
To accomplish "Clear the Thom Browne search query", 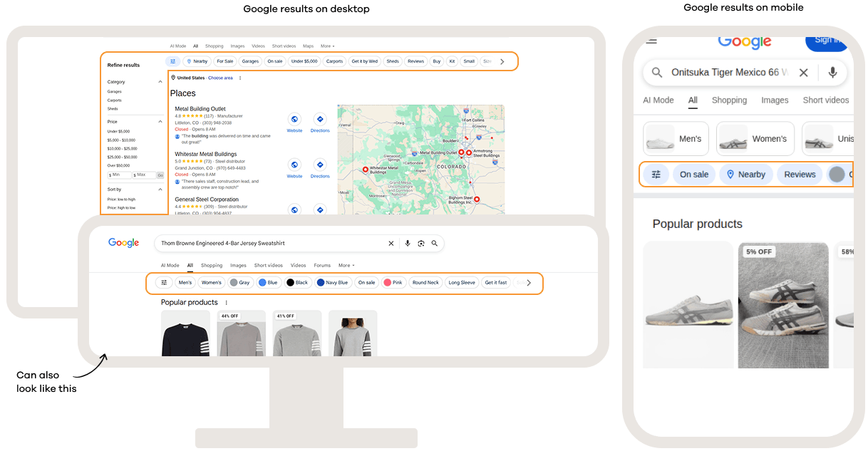I will point(391,244).
